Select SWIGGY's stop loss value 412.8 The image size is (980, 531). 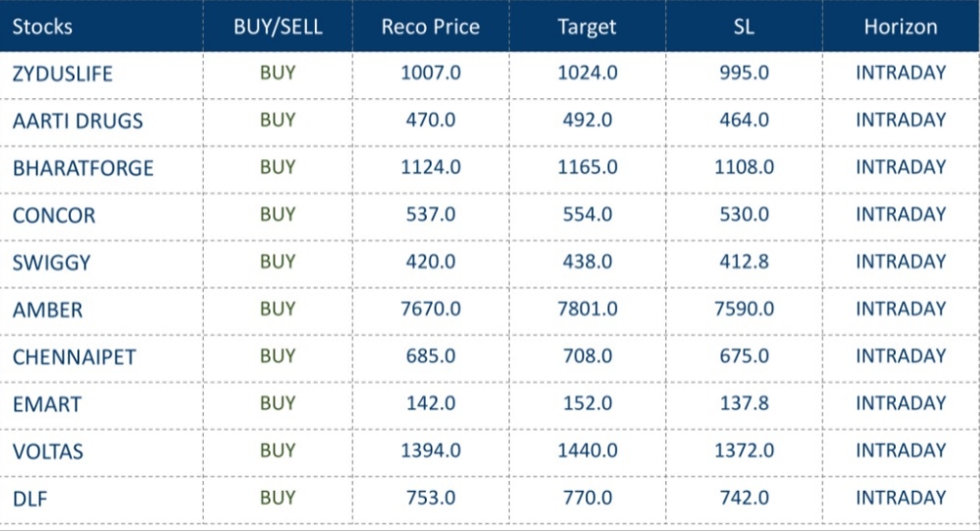click(744, 262)
